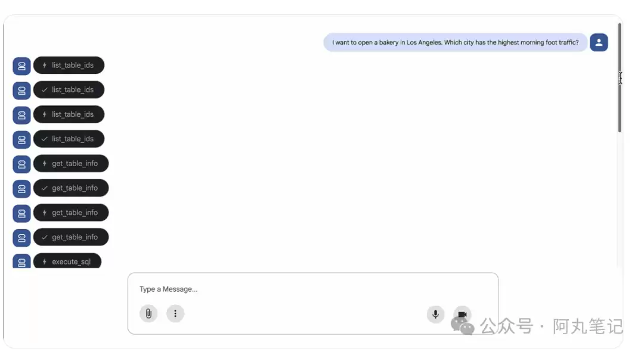Expand the first get_table_info call chip
The height and width of the screenshot is (352, 644).
(x=71, y=164)
